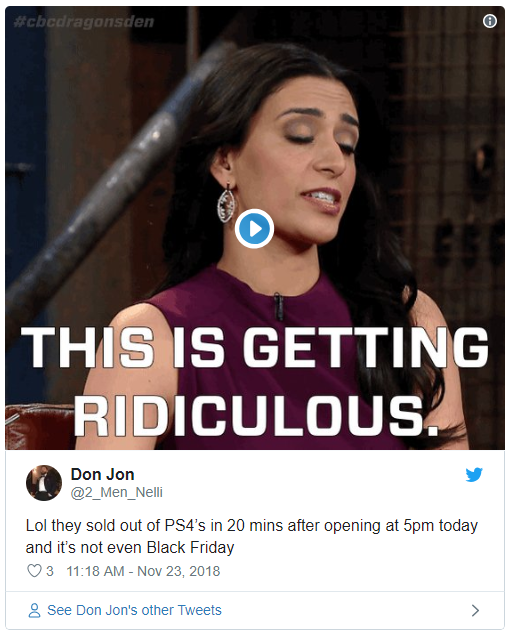Screen dimensions: 511x636
Task: Play the embedded GIF video
Action: point(254,229)
